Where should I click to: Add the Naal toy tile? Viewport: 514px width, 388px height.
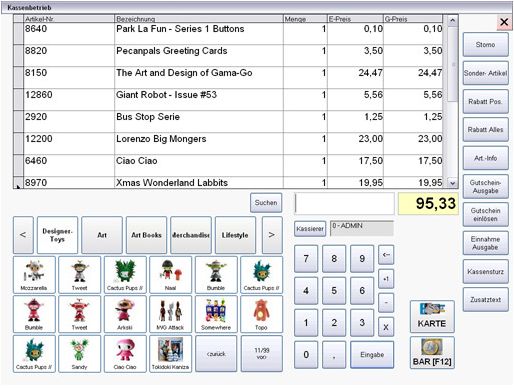point(170,275)
